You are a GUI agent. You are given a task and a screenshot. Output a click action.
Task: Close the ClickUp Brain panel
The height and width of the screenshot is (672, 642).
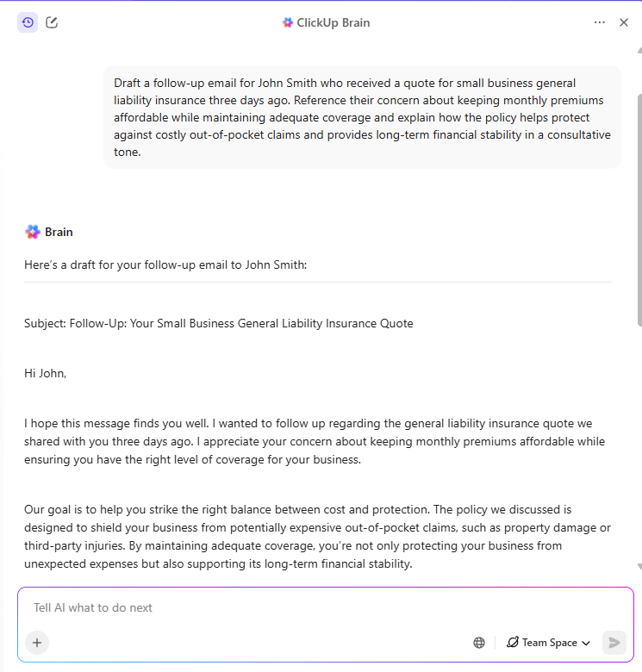pyautogui.click(x=624, y=22)
